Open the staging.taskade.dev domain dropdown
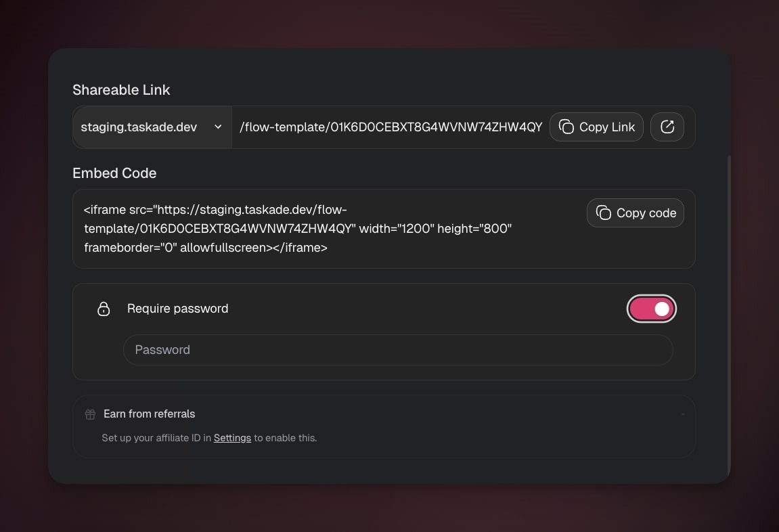Image resolution: width=779 pixels, height=532 pixels. point(152,127)
